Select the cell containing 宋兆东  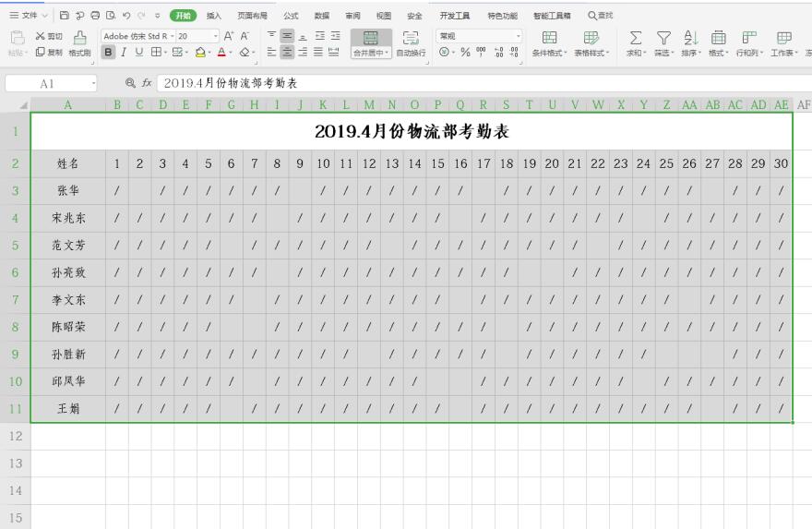(68, 218)
